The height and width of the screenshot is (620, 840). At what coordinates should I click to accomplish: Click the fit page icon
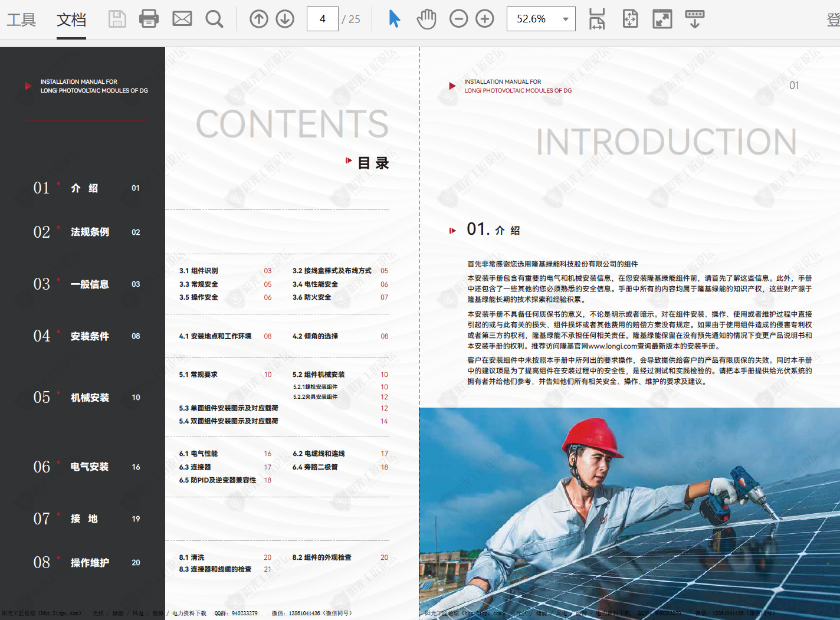[631, 19]
